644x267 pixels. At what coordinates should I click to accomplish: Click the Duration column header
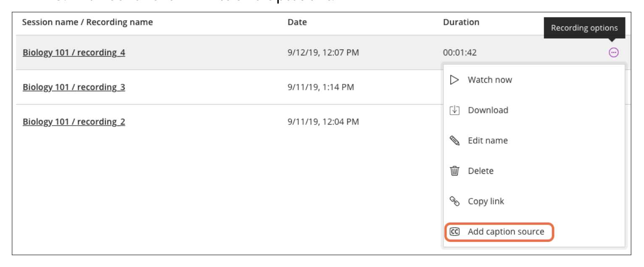tap(461, 22)
